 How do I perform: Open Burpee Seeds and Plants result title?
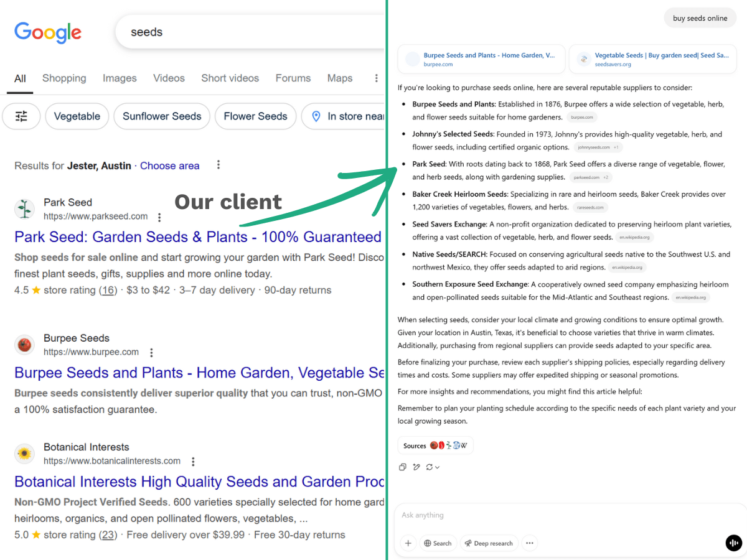click(199, 373)
